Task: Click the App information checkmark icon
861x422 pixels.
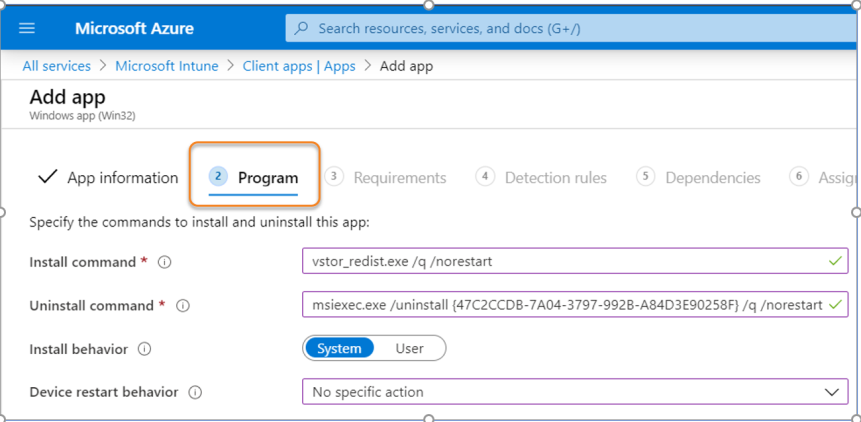Action: coord(47,177)
